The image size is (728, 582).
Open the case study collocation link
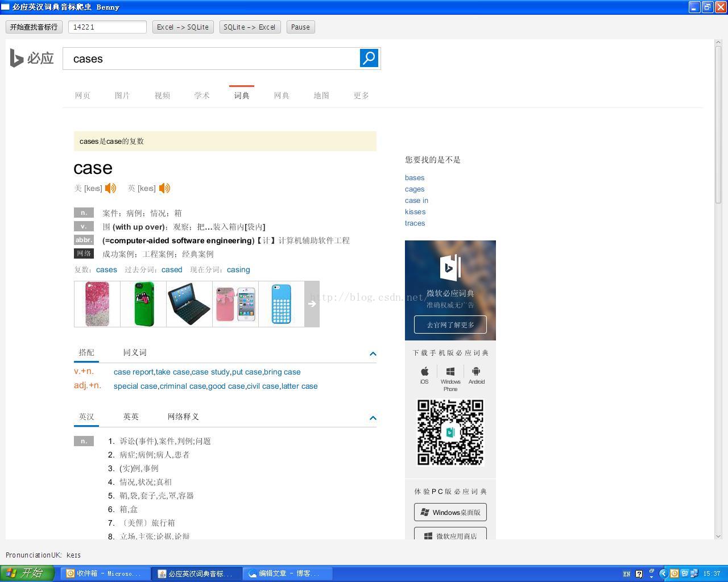(210, 372)
